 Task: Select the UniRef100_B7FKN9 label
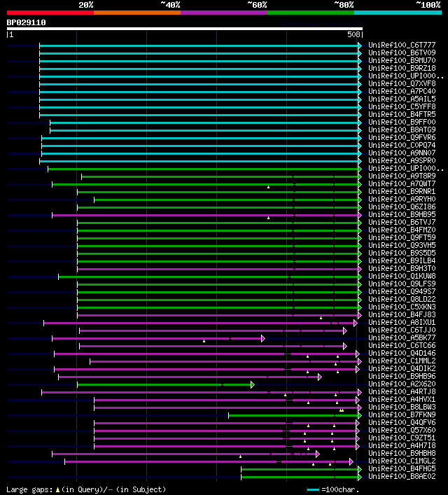[x=402, y=414]
